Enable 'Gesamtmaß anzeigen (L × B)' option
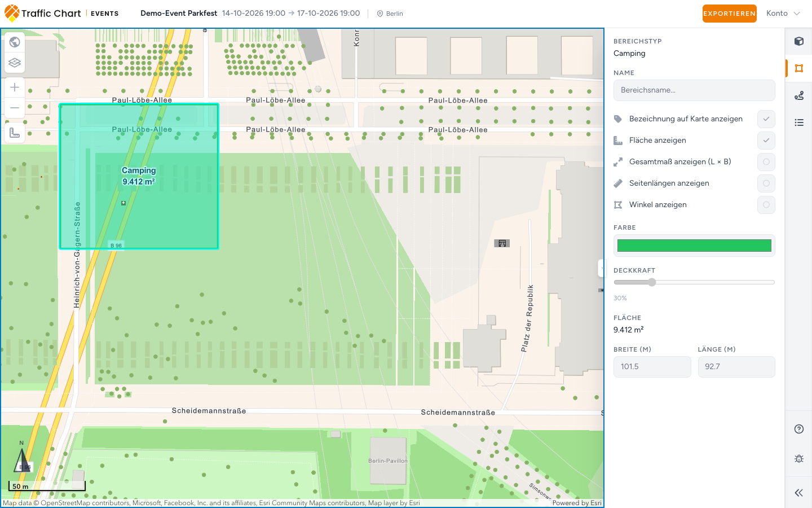812x508 pixels. pos(766,162)
